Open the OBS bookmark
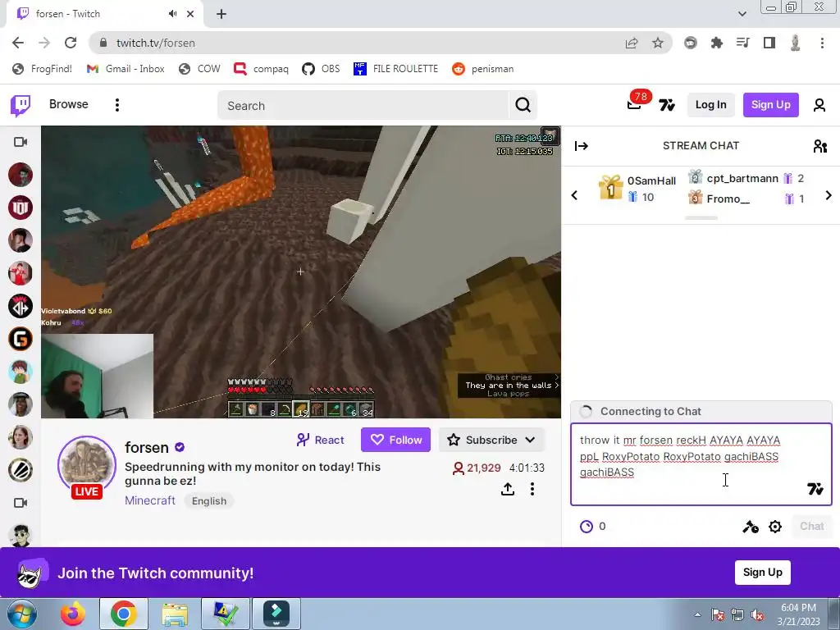 (321, 69)
